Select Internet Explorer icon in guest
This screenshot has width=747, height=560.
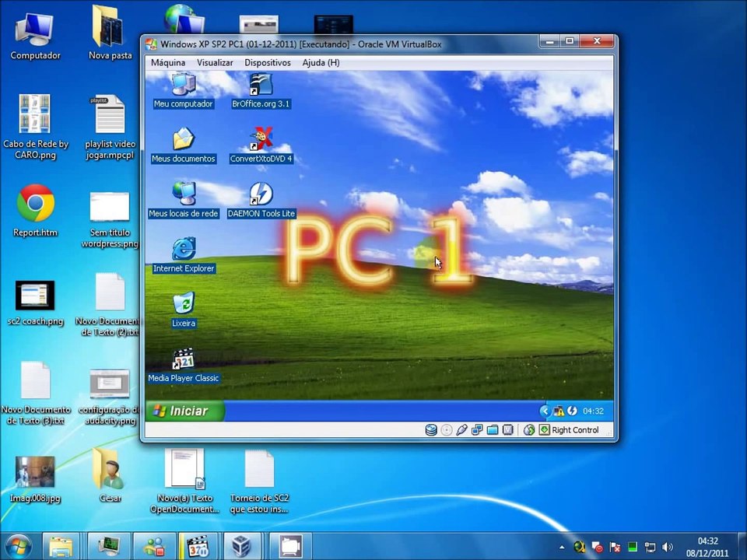coord(184,255)
